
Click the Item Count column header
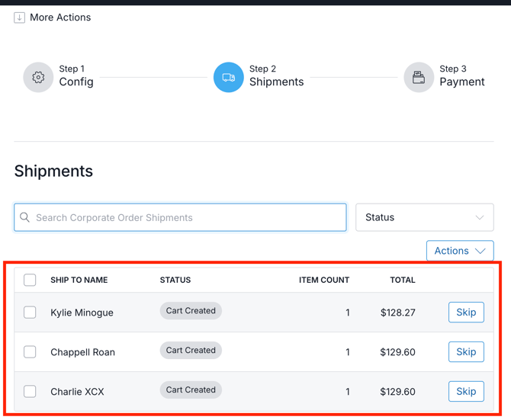(324, 280)
